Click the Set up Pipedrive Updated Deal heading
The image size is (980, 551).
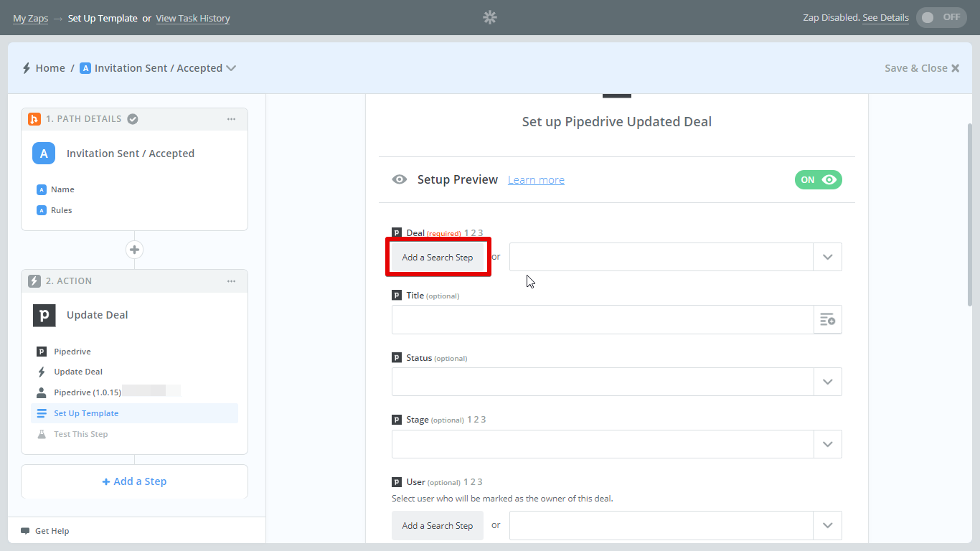click(617, 122)
